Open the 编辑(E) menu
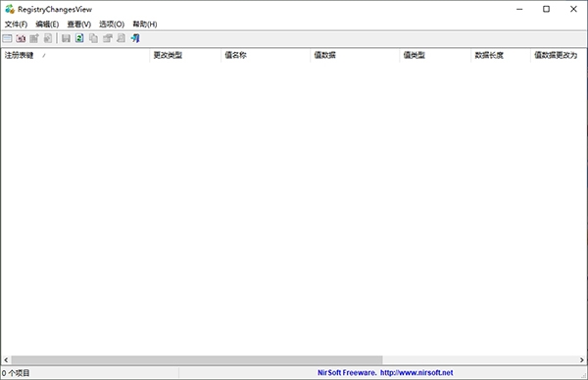Viewport: 588px width, 380px height. click(x=47, y=24)
